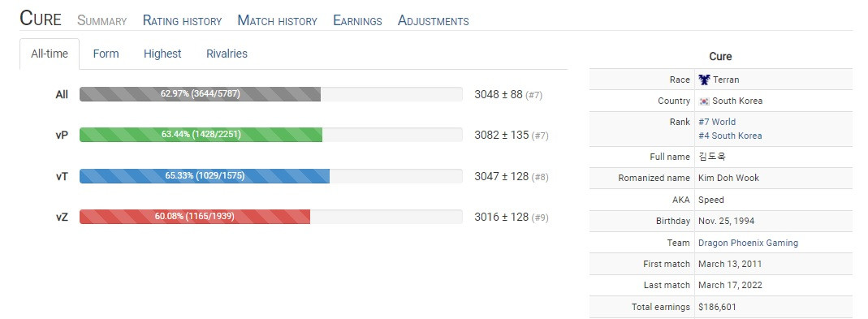The width and height of the screenshot is (868, 319).
Task: Switch to the Highest tab
Action: 162,54
